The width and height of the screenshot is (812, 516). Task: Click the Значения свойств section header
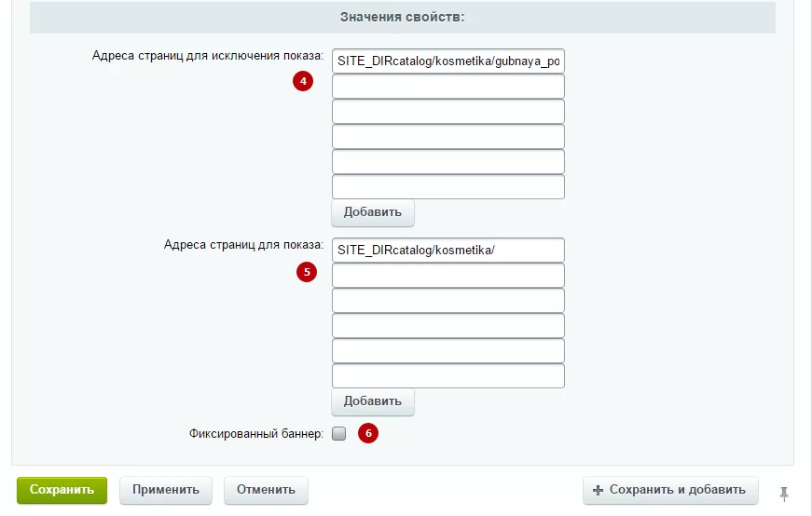click(403, 17)
